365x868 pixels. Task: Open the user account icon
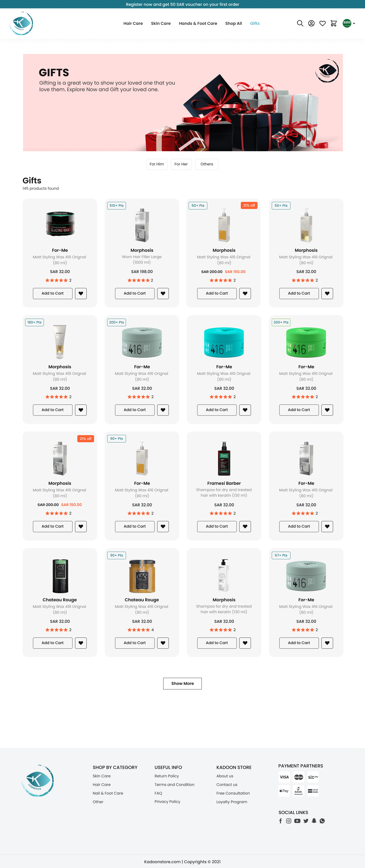point(311,23)
